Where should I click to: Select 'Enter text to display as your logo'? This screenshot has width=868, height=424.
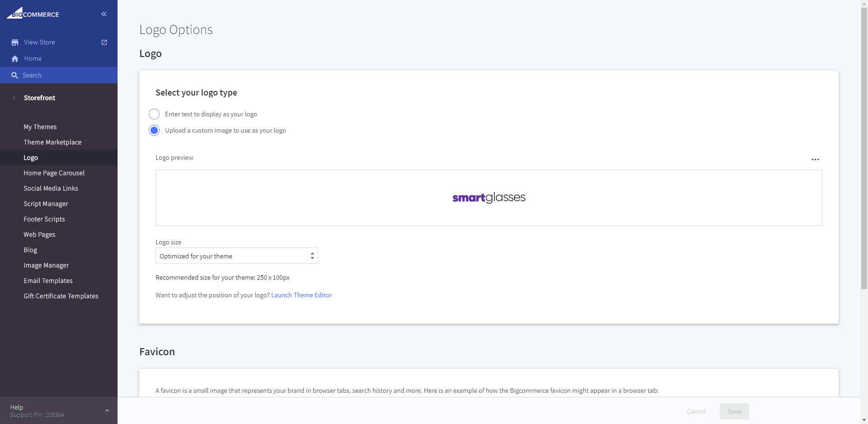[154, 114]
